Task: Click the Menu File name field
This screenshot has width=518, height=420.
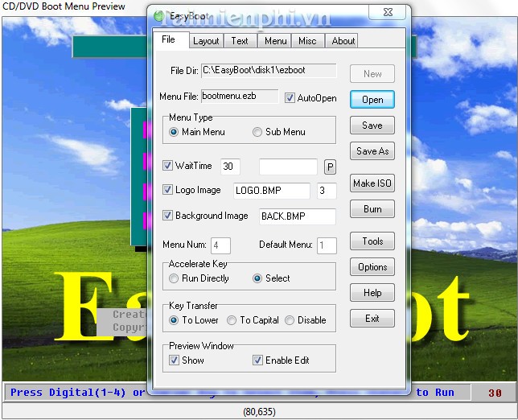Action: click(240, 97)
